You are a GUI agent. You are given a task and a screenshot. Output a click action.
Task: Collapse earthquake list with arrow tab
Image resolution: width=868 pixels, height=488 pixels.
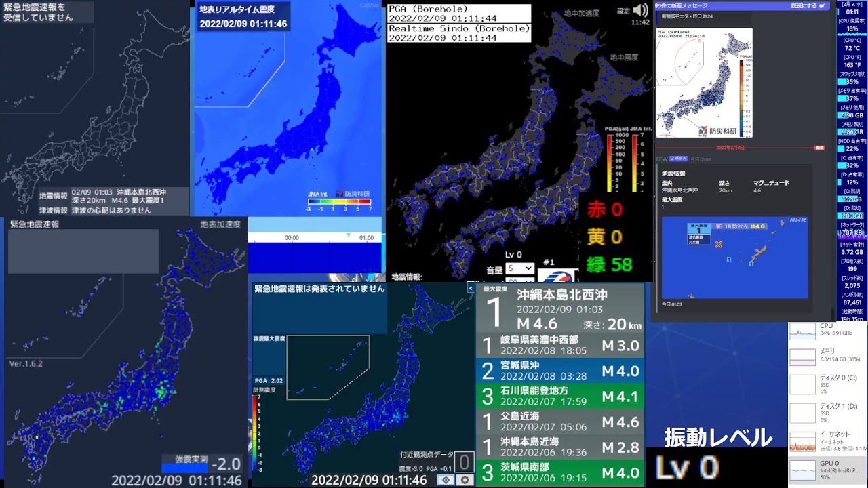(471, 288)
